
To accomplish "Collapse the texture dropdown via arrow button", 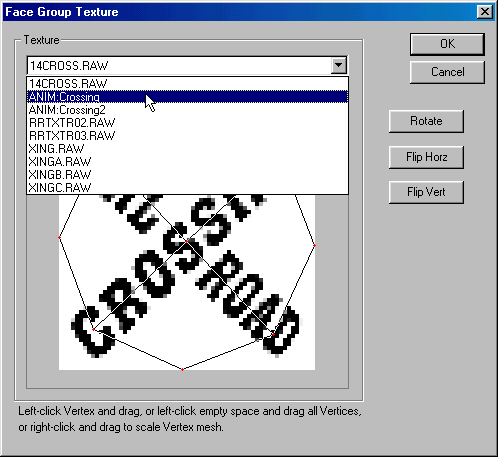I will [339, 65].
